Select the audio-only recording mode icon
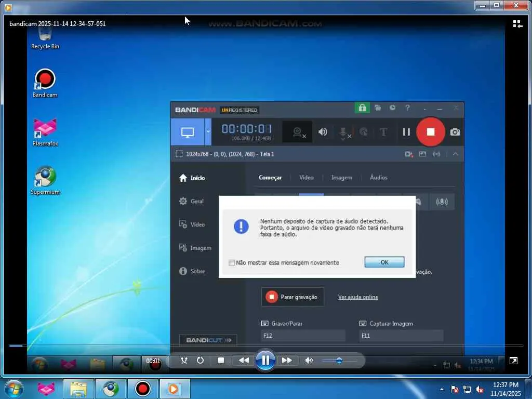532x399 pixels. 442,202
